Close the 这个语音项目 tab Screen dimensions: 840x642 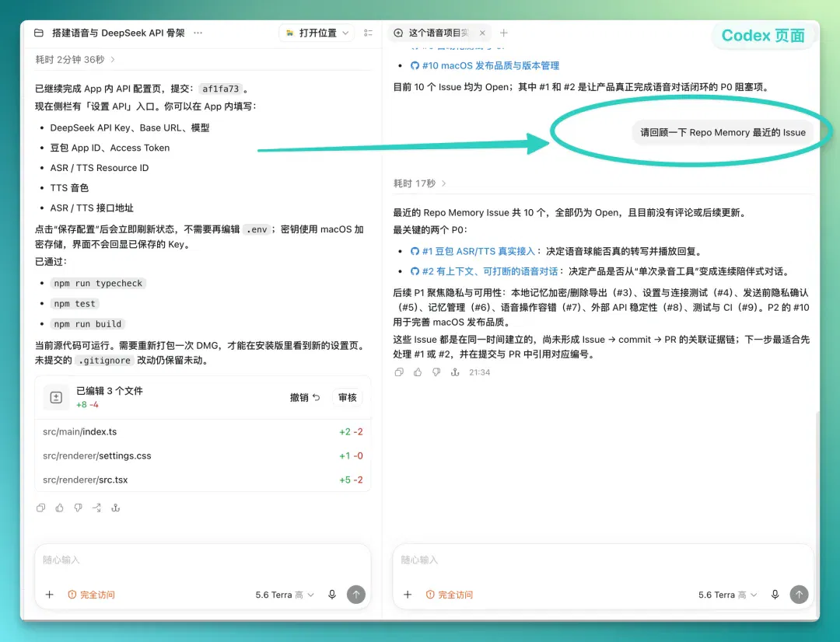coord(482,33)
